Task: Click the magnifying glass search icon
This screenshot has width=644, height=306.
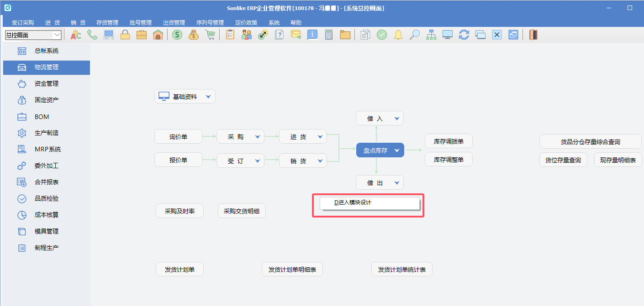Action: tap(414, 35)
